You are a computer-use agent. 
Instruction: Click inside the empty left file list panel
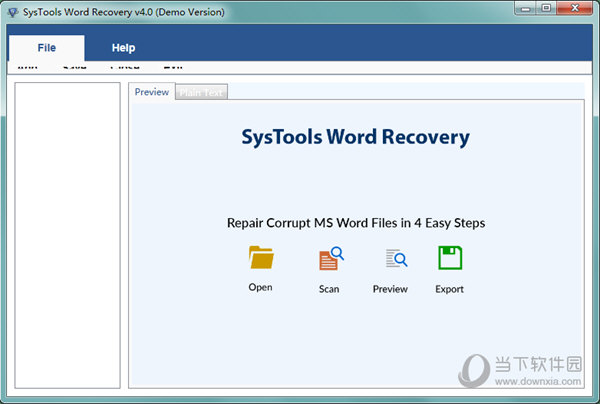tap(67, 235)
